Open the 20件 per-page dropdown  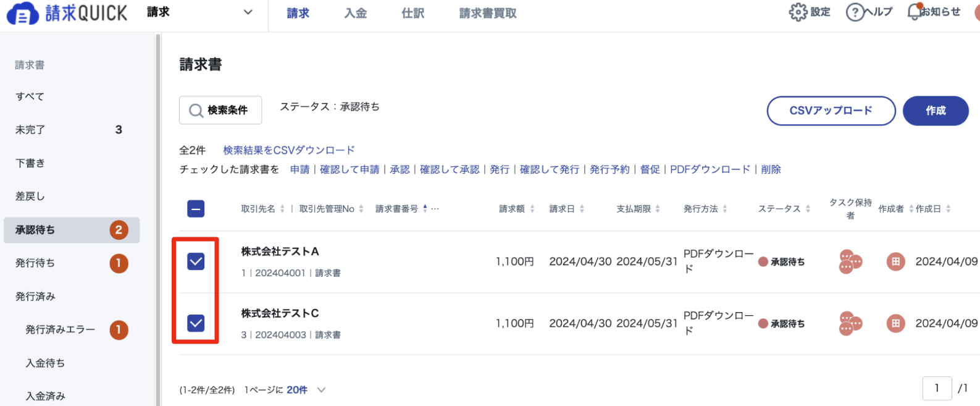[306, 390]
